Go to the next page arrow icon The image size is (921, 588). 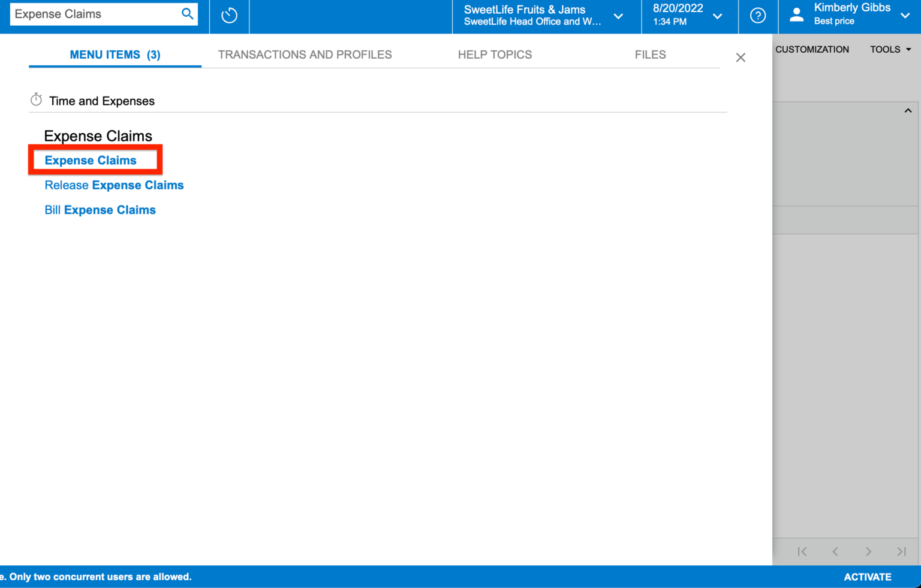pos(868,551)
